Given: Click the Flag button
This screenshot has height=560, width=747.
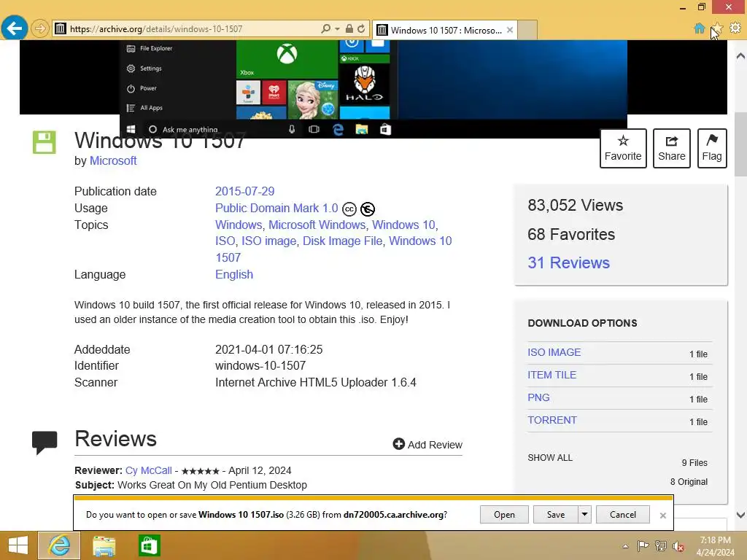Looking at the screenshot, I should (x=712, y=148).
